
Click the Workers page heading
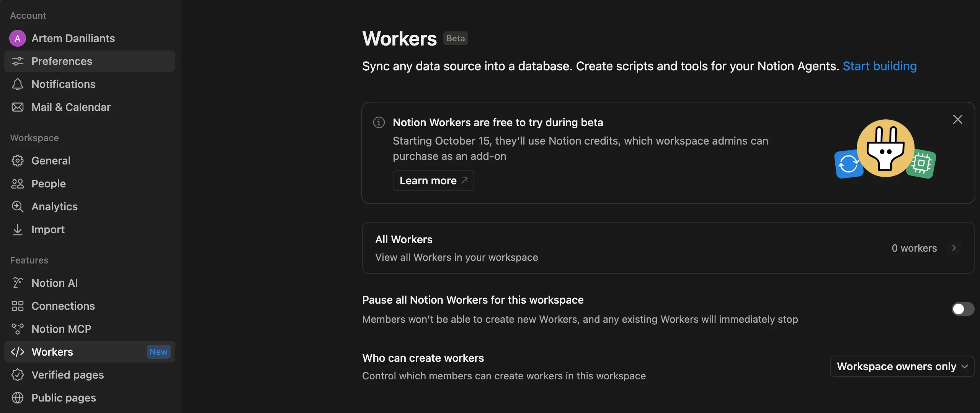point(399,39)
